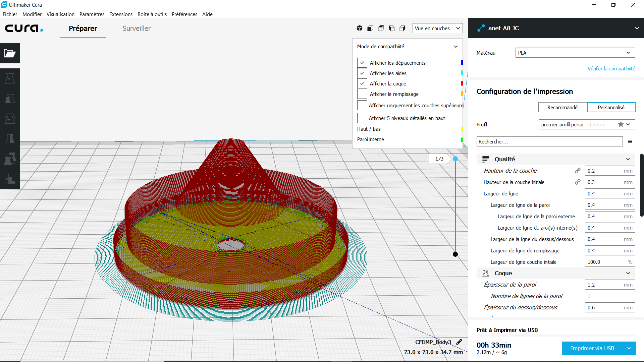This screenshot has height=362, width=644.
Task: Click the link icon beside Hauteur de la couche
Action: click(x=578, y=171)
